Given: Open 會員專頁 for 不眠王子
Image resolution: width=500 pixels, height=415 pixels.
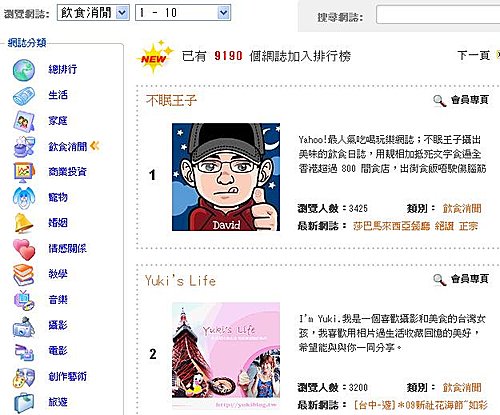Looking at the screenshot, I should [470, 99].
